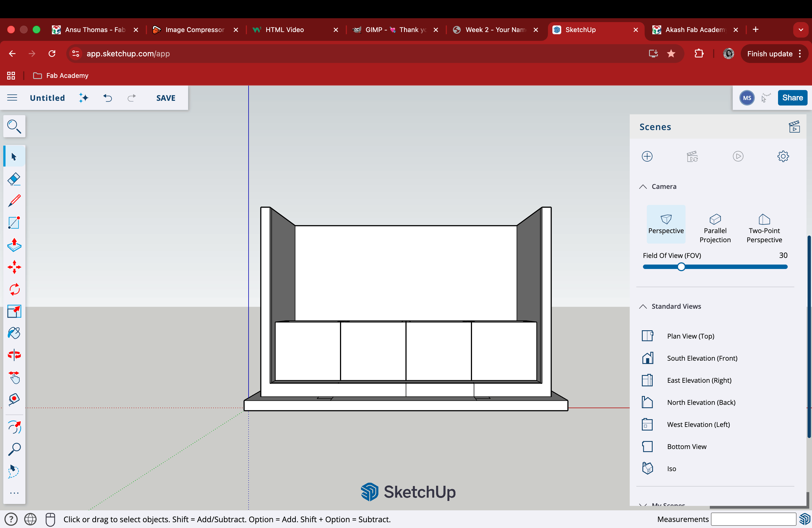Screen dimensions: 812x528
Task: Select South Elevation (Front) view
Action: click(x=702, y=358)
